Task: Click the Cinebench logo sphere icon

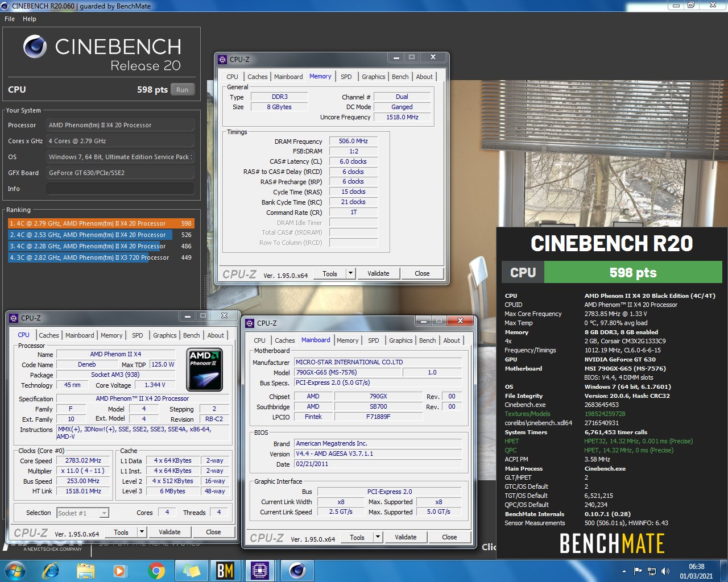Action: pyautogui.click(x=35, y=47)
